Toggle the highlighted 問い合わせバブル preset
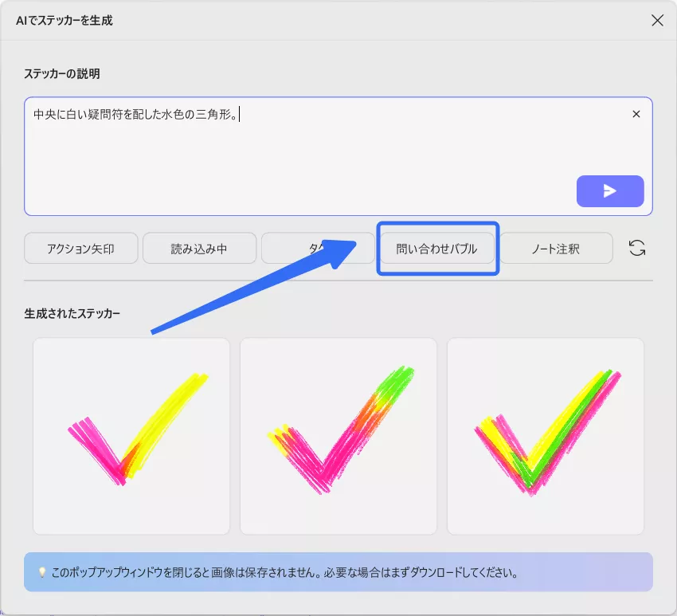Screen dimensions: 677x616 pyautogui.click(x=436, y=248)
